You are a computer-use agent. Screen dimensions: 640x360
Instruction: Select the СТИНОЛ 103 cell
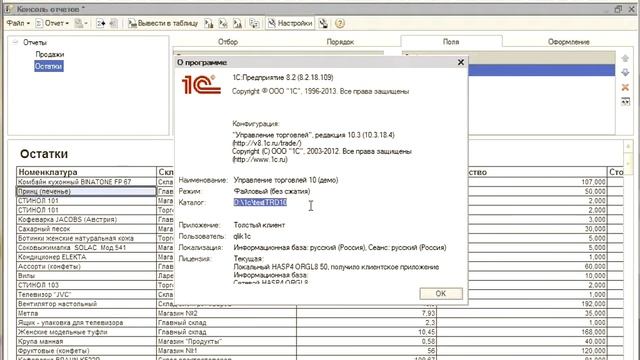pyautogui.click(x=86, y=285)
